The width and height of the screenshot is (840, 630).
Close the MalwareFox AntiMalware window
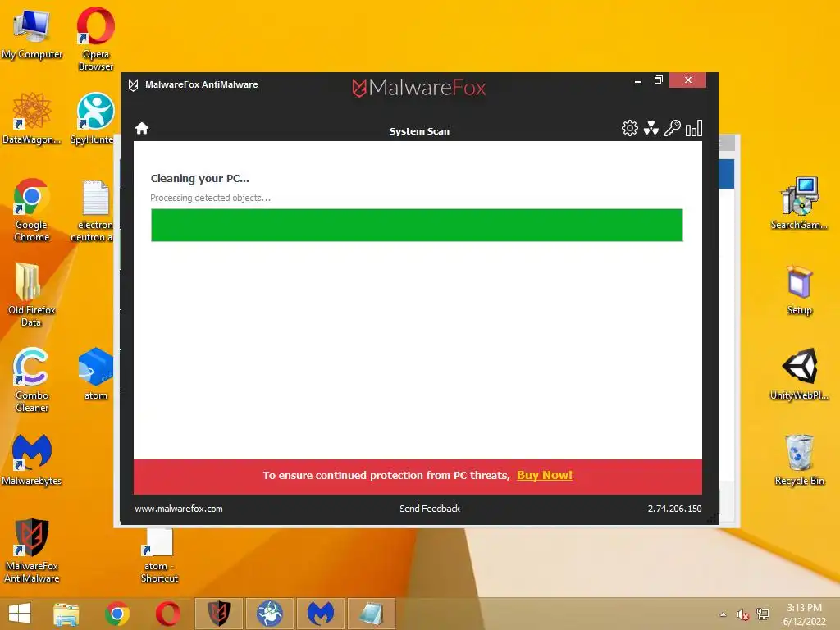coord(688,80)
